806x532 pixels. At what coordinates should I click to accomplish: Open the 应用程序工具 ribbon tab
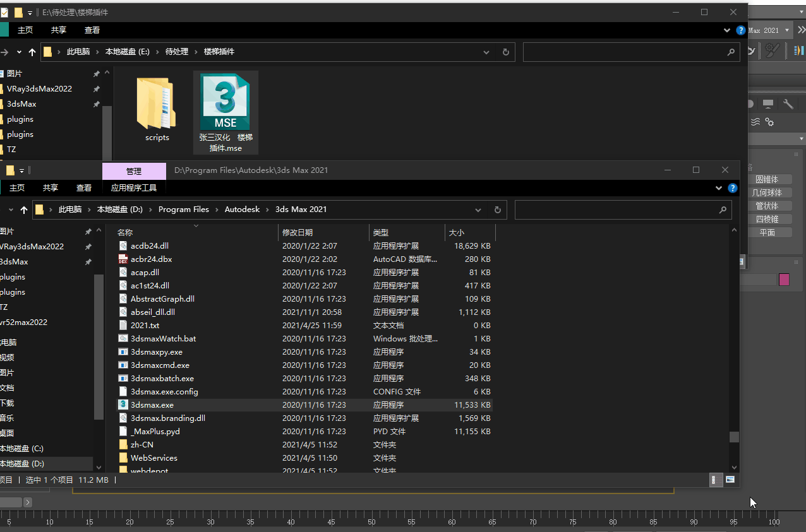point(133,187)
